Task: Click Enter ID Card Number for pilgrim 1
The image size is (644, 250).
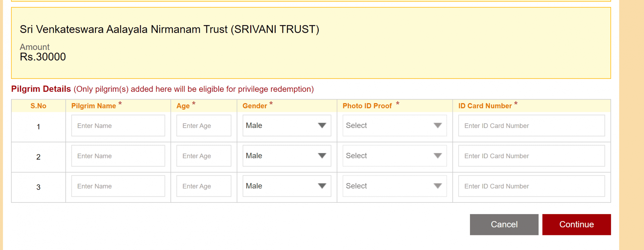Action: 531,125
